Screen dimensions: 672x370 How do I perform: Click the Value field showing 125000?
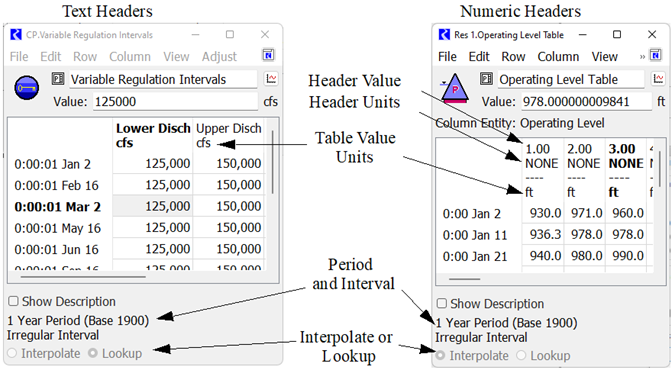175,102
